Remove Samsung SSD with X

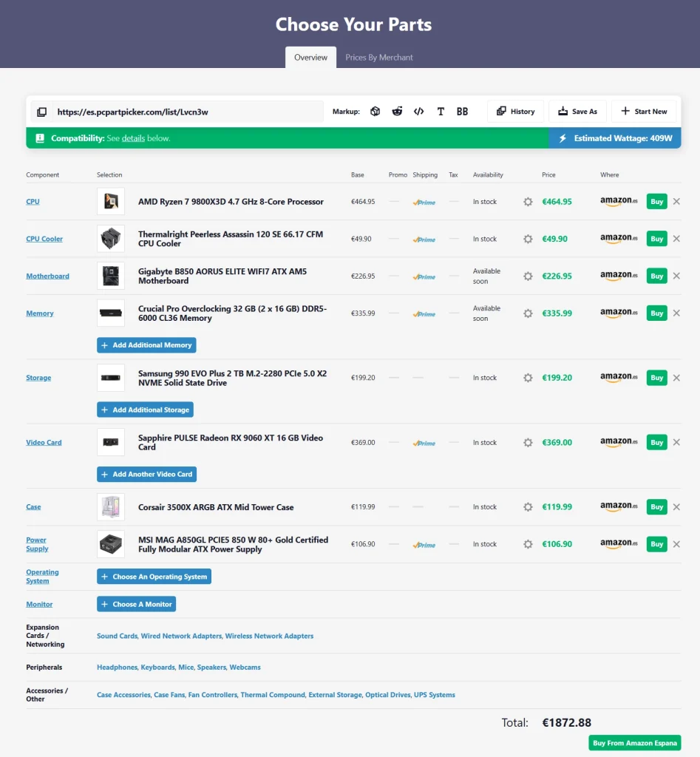coord(676,378)
